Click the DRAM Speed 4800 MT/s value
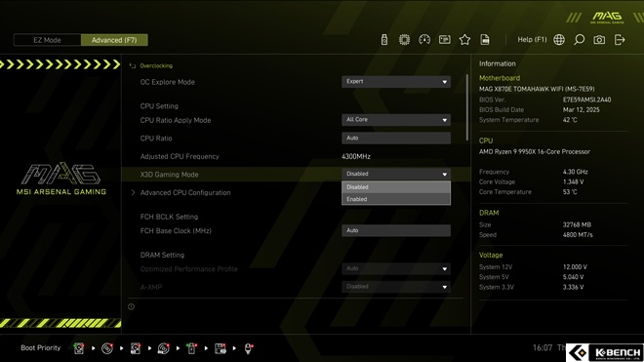Image resolution: width=644 pixels, height=362 pixels. coord(578,235)
